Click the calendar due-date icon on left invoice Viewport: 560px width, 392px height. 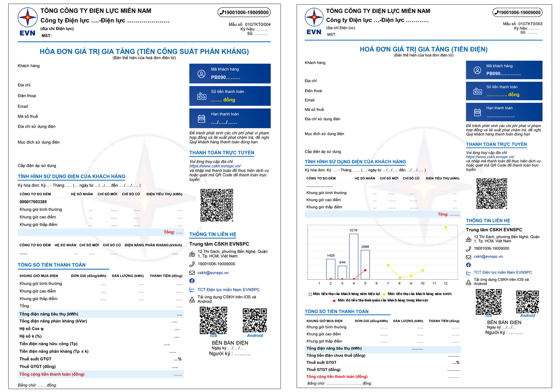click(x=201, y=118)
